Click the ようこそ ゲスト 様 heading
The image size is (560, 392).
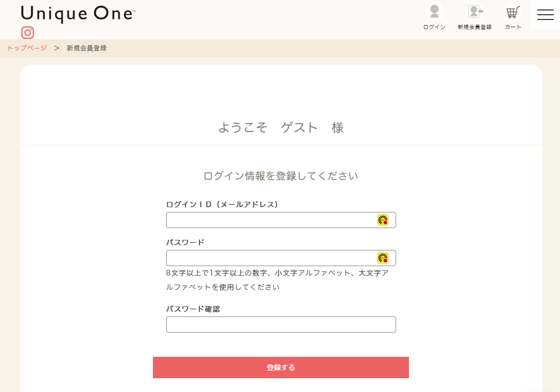[x=281, y=127]
